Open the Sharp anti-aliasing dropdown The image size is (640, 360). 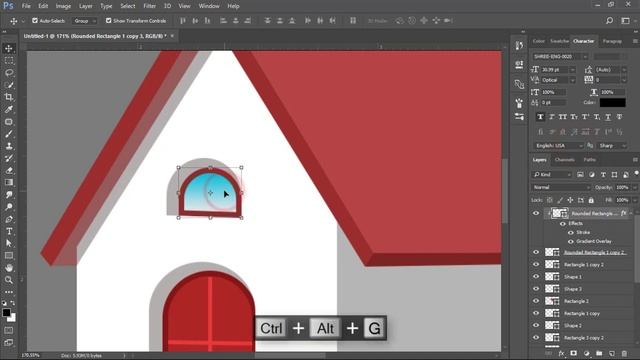tap(611, 146)
